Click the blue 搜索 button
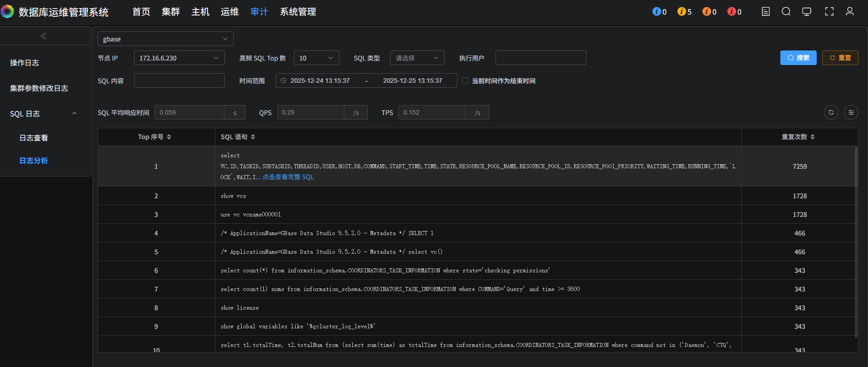This screenshot has height=367, width=868. point(799,58)
